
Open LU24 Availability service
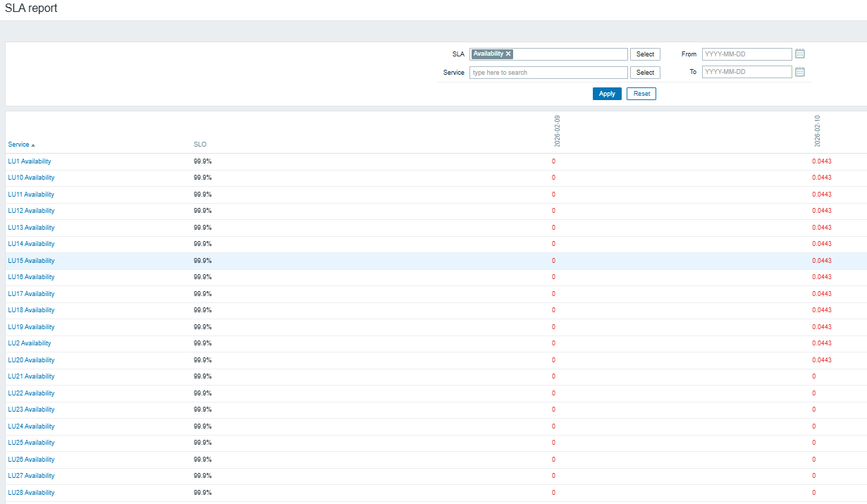[x=31, y=426]
